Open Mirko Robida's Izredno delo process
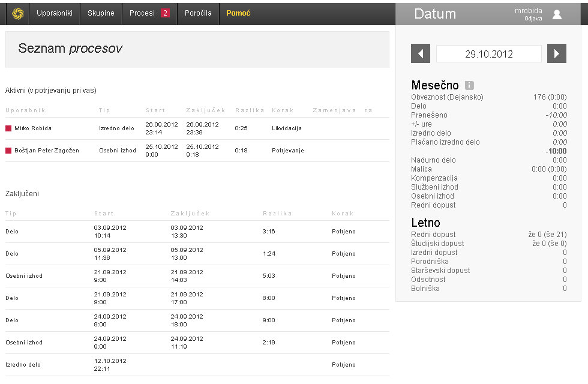588x384 pixels. point(118,128)
